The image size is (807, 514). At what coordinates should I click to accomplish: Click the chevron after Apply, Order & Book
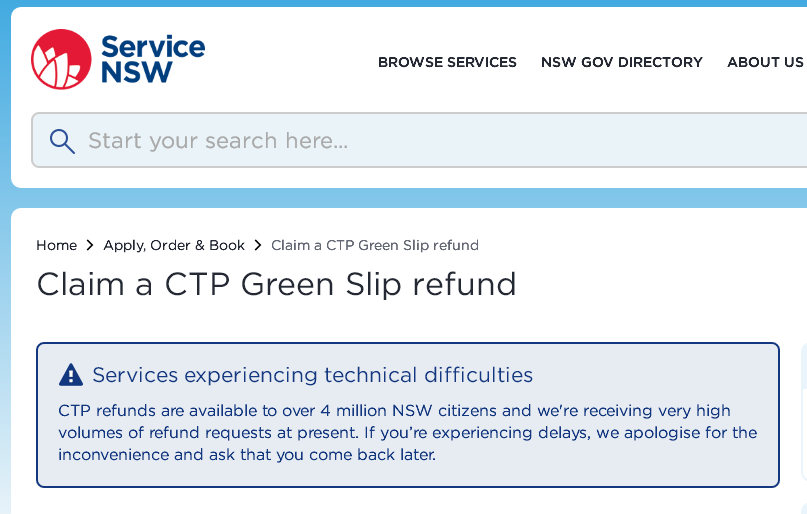tap(258, 245)
